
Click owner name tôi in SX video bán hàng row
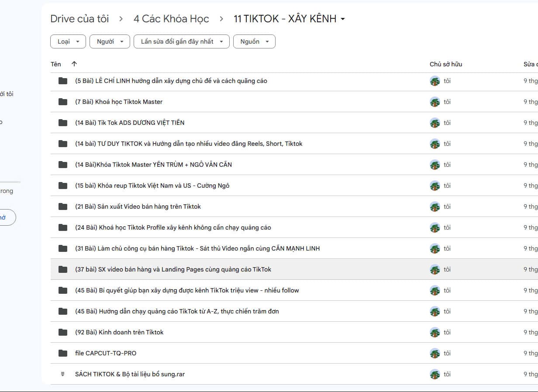pyautogui.click(x=447, y=269)
